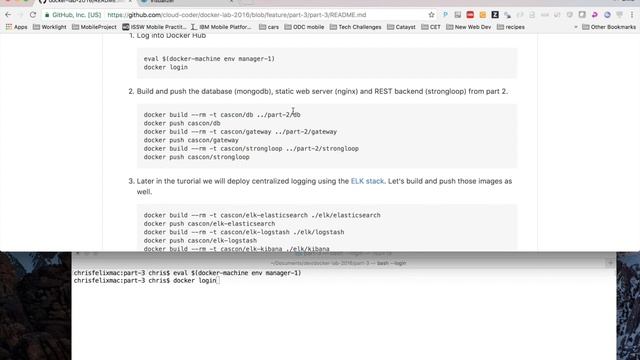Click the gray picture extension icon beside P

click(458, 15)
